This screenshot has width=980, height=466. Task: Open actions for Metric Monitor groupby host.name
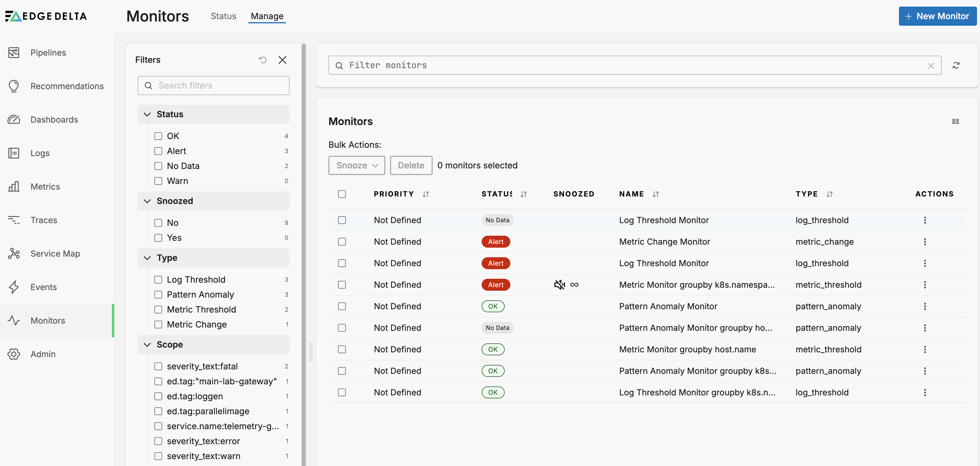click(x=925, y=349)
